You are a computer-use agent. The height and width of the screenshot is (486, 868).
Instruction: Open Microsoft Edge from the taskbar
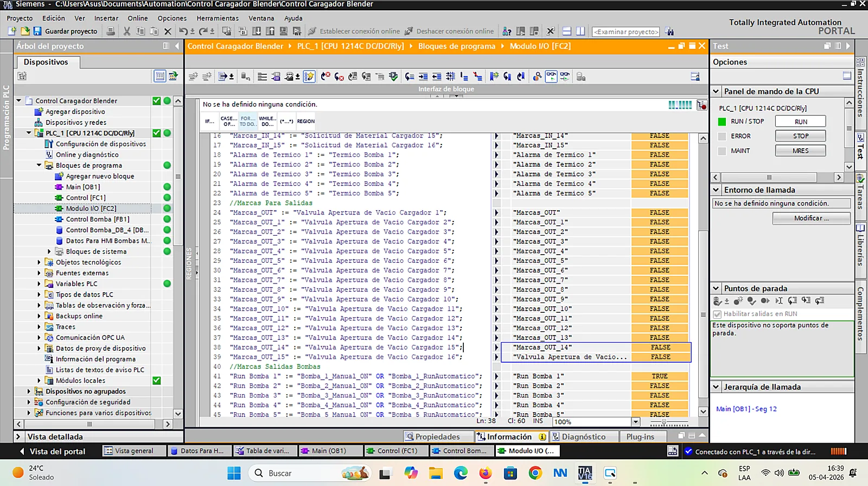click(x=461, y=473)
